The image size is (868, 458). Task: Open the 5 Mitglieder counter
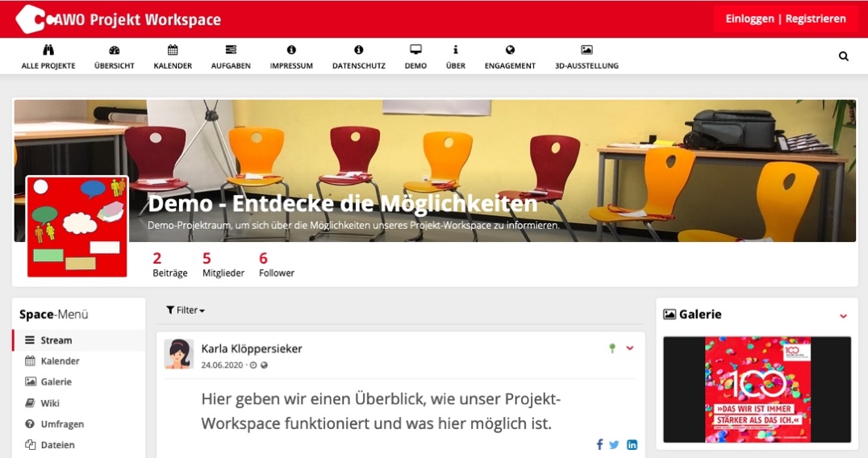click(223, 264)
